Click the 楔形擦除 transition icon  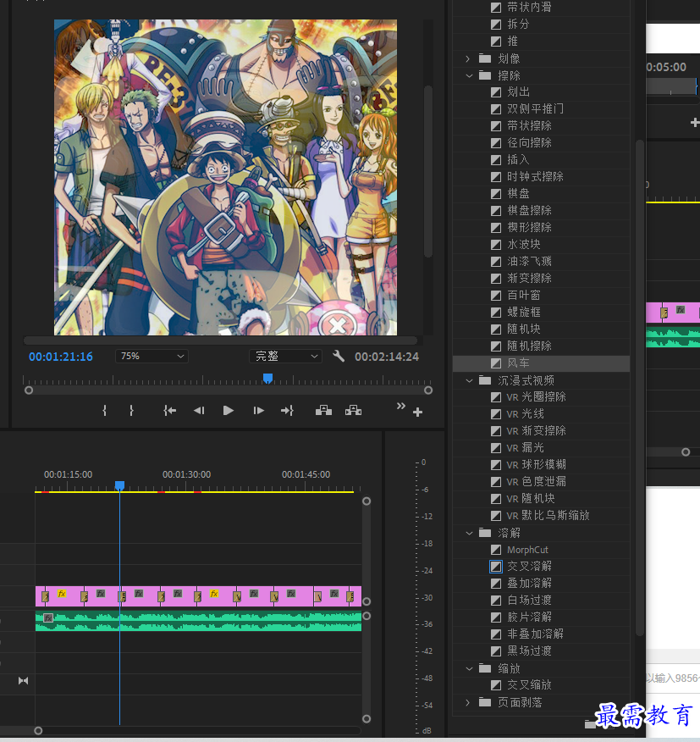pos(496,228)
